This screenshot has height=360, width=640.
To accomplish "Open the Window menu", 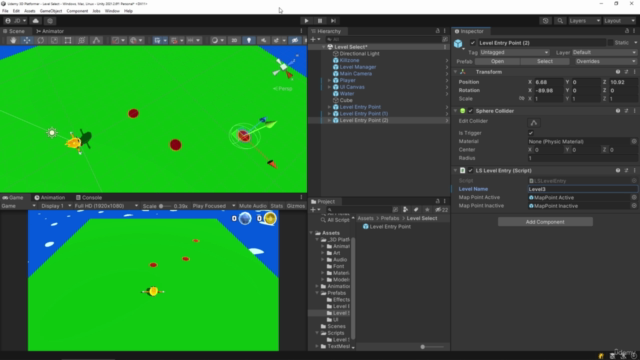I will click(112, 11).
